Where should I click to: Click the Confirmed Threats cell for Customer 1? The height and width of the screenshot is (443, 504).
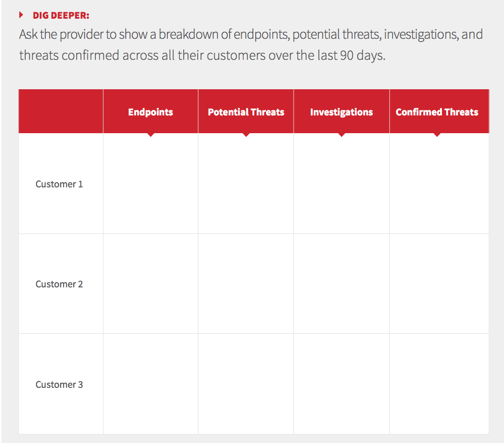pos(439,184)
